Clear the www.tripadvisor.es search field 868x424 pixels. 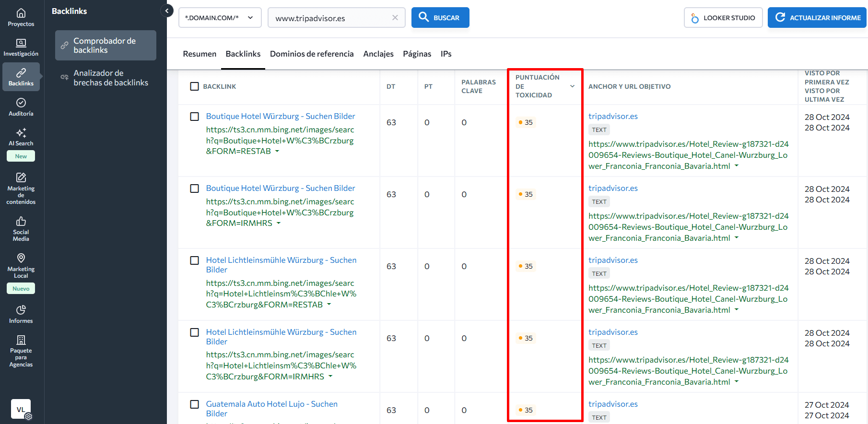tap(395, 18)
